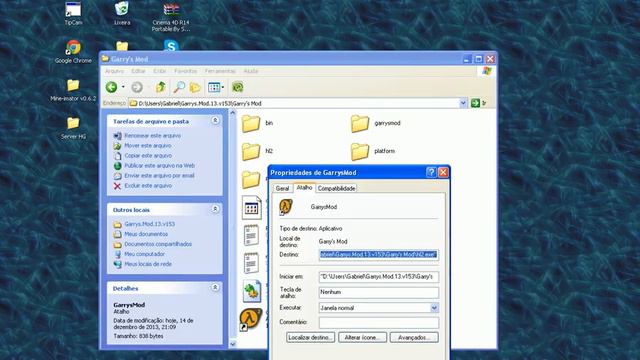This screenshot has width=640, height=360.
Task: Collapse the Outros locais panel
Action: [x=215, y=209]
